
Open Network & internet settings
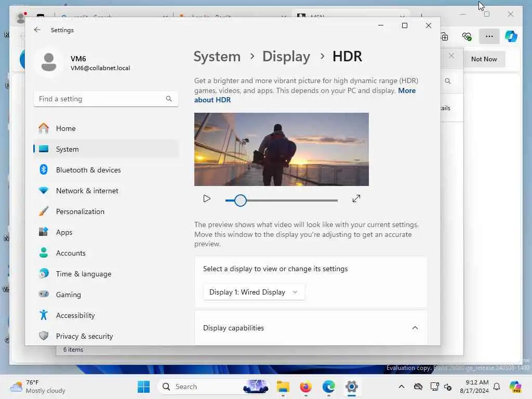[x=106, y=191]
